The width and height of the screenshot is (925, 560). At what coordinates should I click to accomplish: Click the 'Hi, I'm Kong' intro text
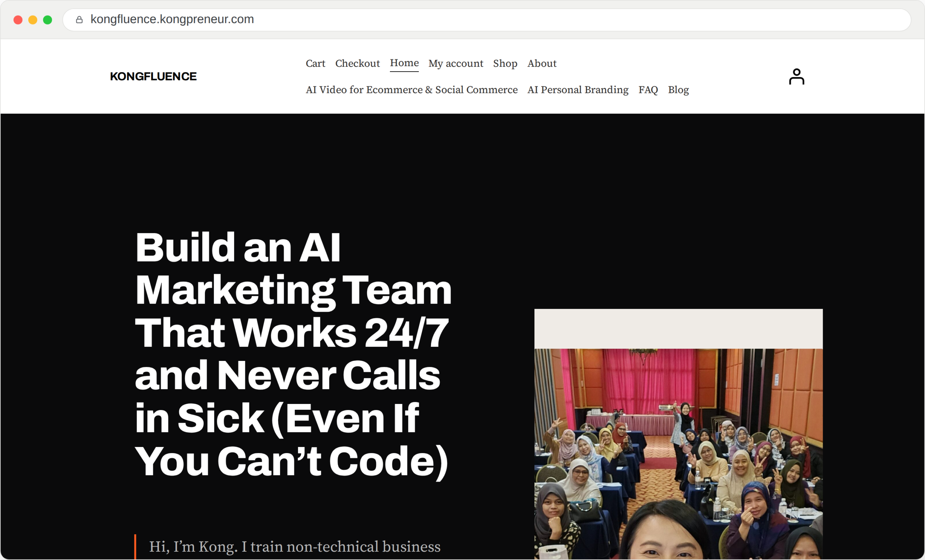point(295,547)
